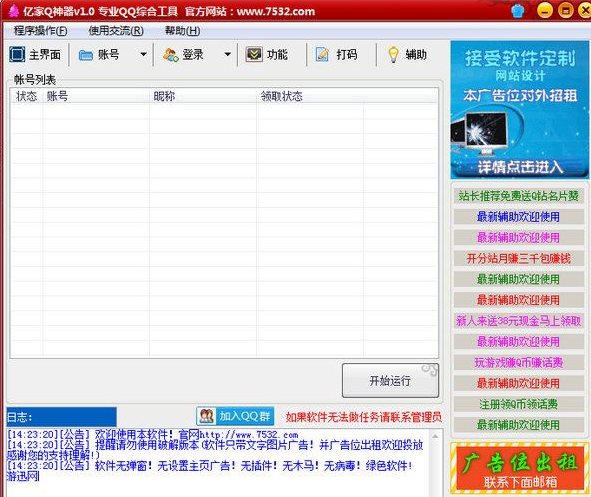The image size is (591, 497).
Task: Open the 使用交流(R) menu
Action: tap(116, 31)
